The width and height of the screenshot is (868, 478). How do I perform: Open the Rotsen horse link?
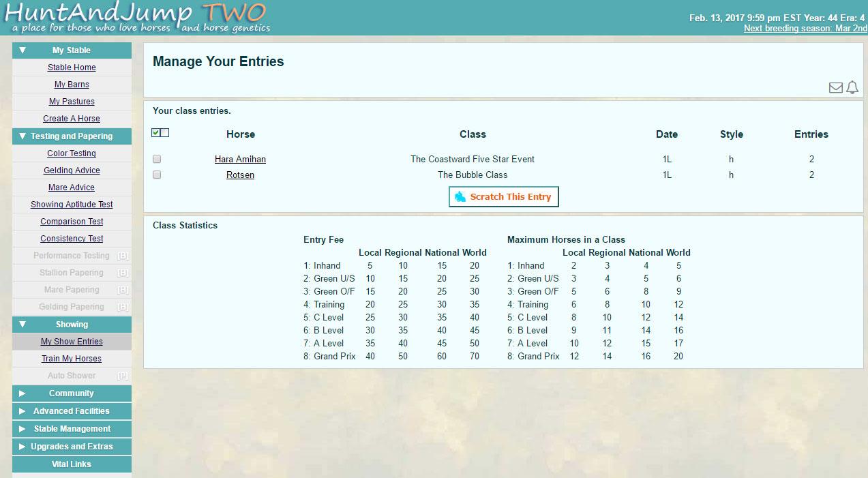pyautogui.click(x=240, y=175)
